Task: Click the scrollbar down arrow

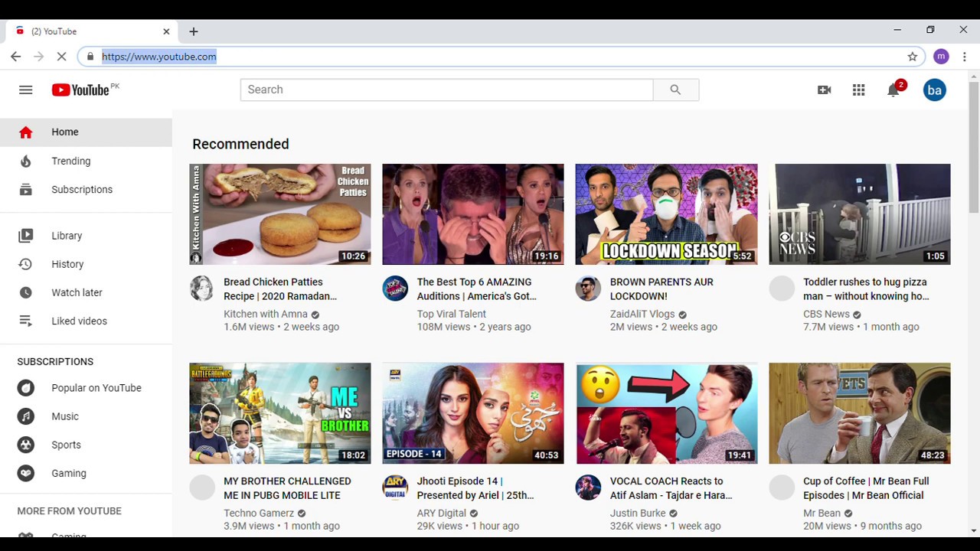Action: pyautogui.click(x=974, y=530)
